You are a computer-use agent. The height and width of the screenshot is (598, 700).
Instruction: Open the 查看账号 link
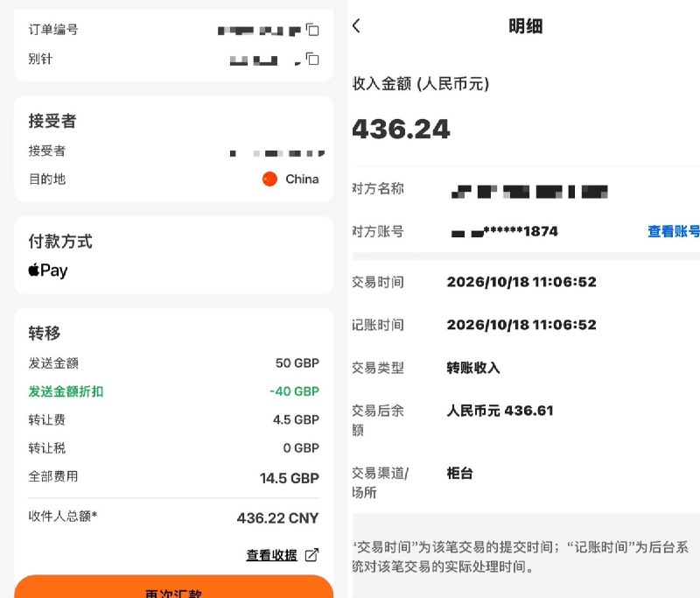click(674, 231)
